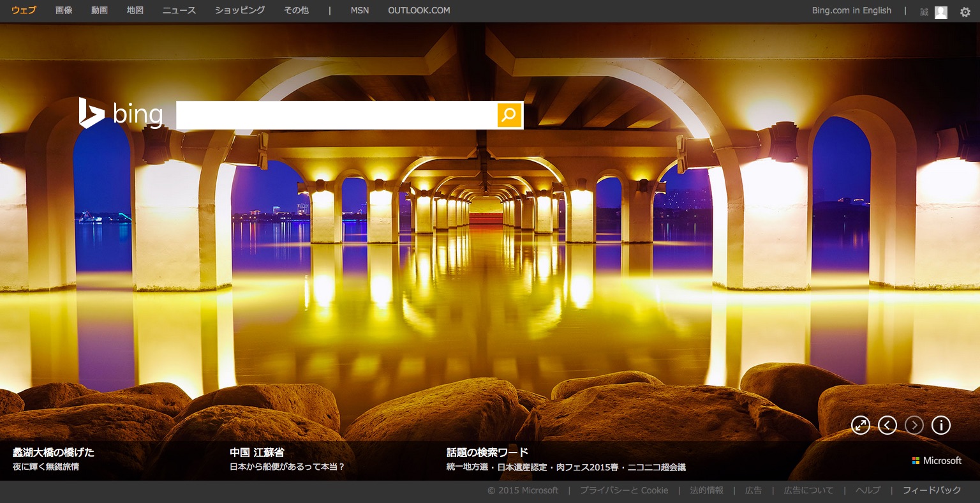Viewport: 980px width, 503px height.
Task: Show the previous background image
Action: pos(887,425)
